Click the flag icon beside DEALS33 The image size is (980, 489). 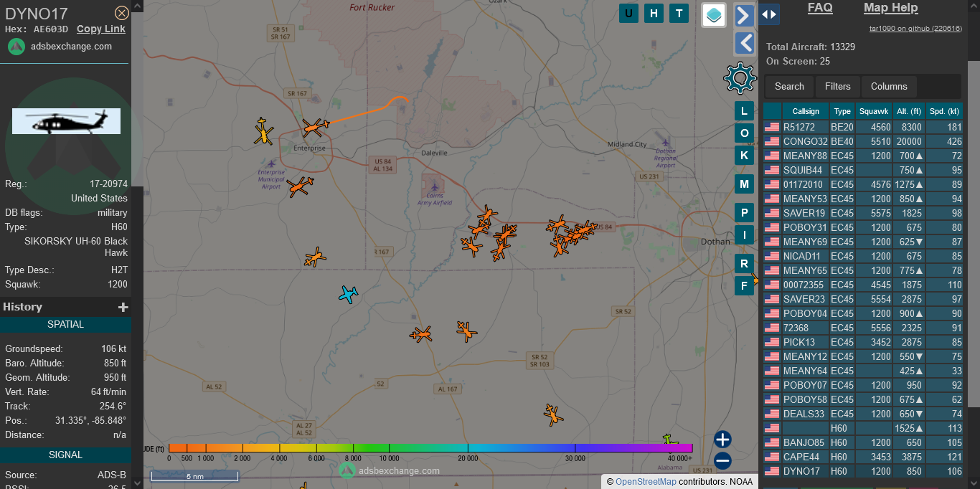point(772,414)
